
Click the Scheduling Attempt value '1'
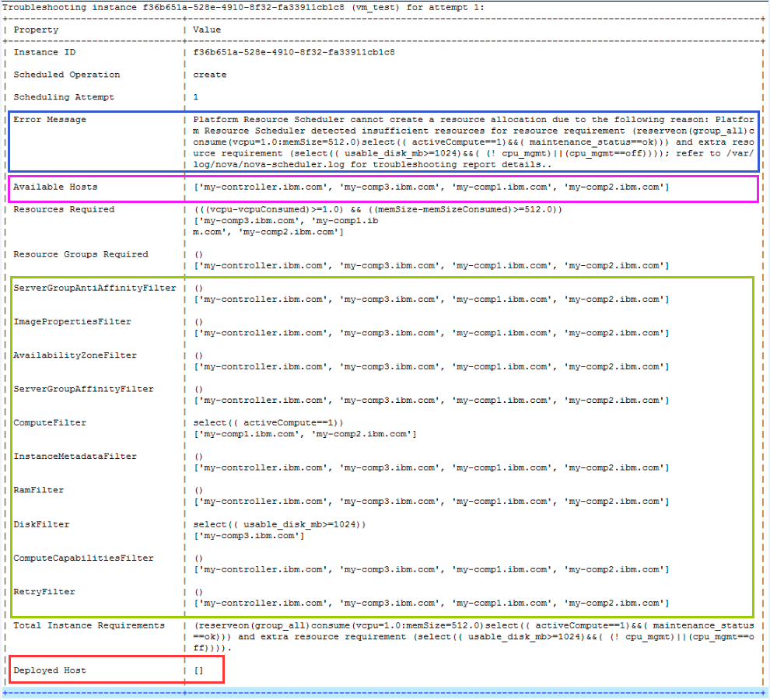(x=195, y=97)
